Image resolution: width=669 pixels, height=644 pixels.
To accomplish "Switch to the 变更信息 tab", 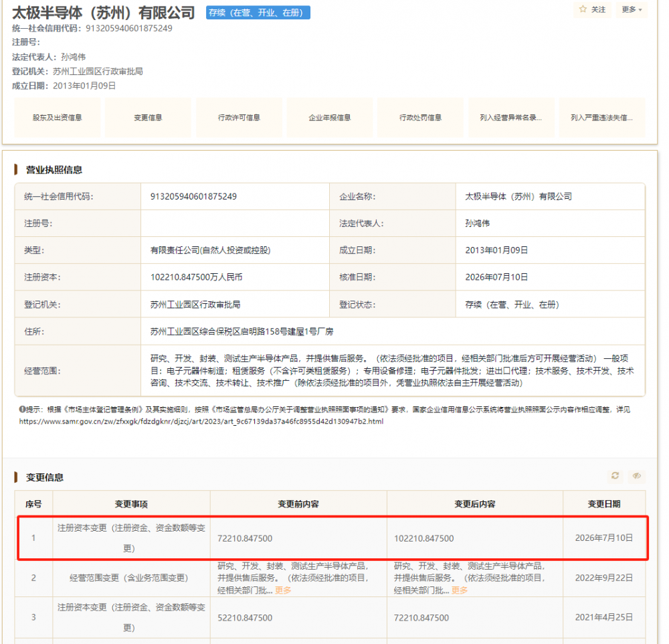I will (148, 117).
